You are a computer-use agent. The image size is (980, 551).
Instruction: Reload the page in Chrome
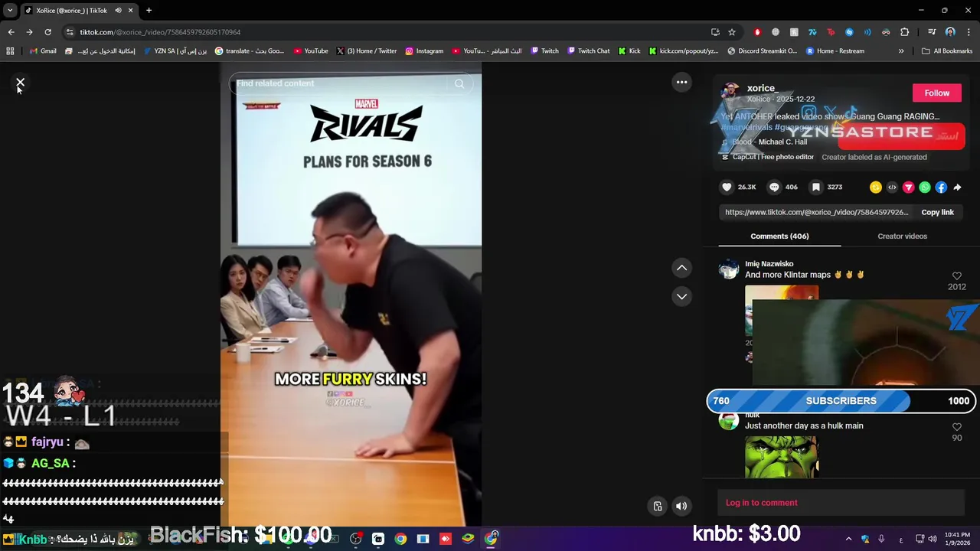pyautogui.click(x=47, y=32)
